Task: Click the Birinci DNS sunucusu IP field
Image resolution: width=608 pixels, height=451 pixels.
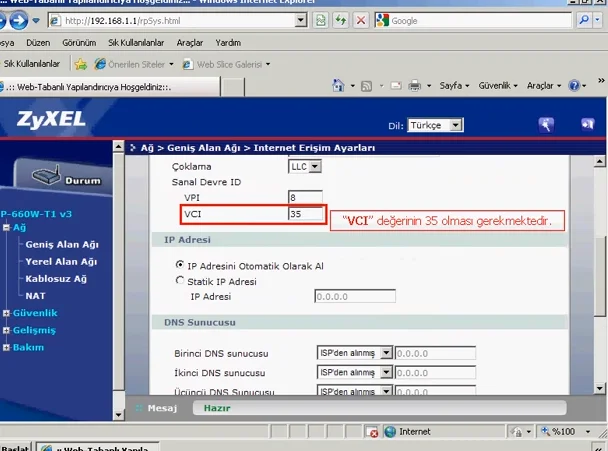Action: pyautogui.click(x=435, y=353)
